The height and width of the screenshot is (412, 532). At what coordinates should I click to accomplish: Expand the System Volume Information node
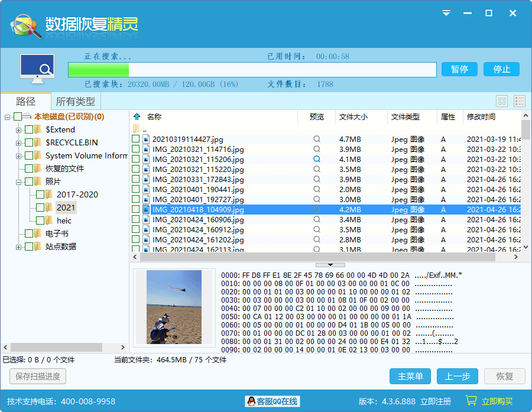point(19,156)
